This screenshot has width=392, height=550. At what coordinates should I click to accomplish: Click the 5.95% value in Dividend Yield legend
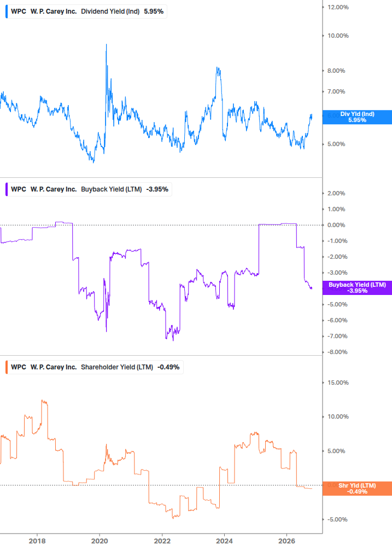click(x=154, y=11)
